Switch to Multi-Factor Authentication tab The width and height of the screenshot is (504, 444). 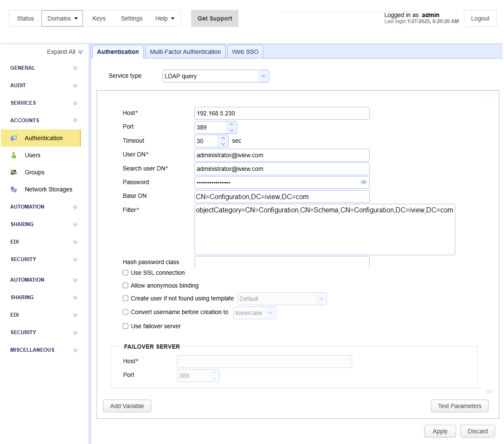(185, 52)
